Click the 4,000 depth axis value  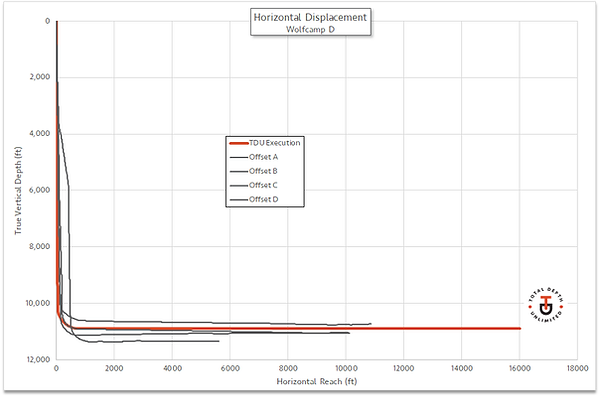[40, 134]
